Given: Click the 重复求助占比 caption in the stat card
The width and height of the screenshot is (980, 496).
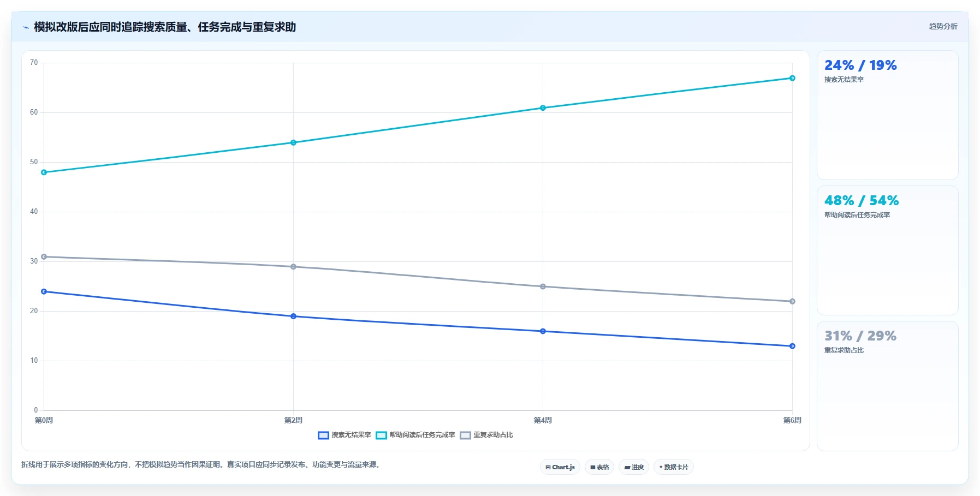Looking at the screenshot, I should [x=844, y=350].
